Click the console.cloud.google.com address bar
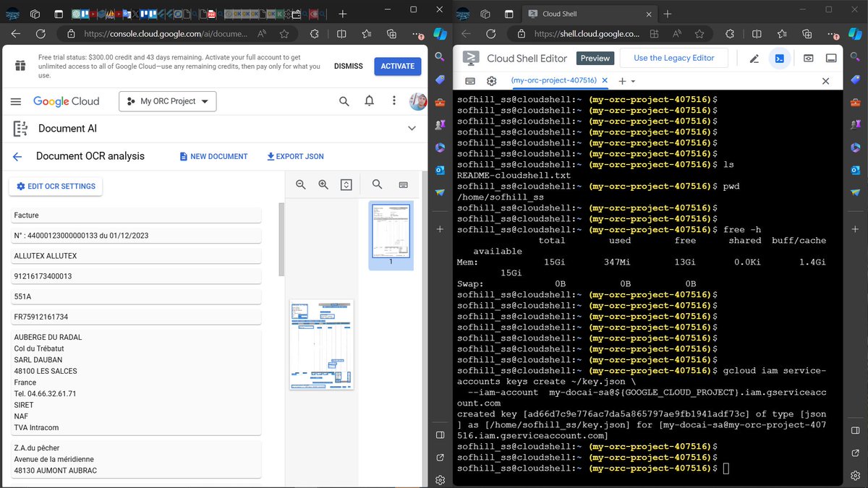 tap(166, 34)
